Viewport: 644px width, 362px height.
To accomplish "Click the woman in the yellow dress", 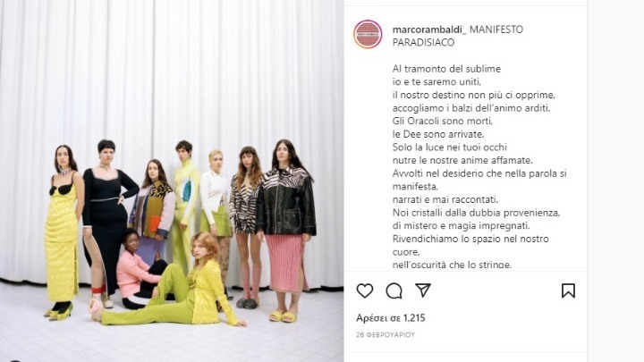I will click(x=63, y=232).
